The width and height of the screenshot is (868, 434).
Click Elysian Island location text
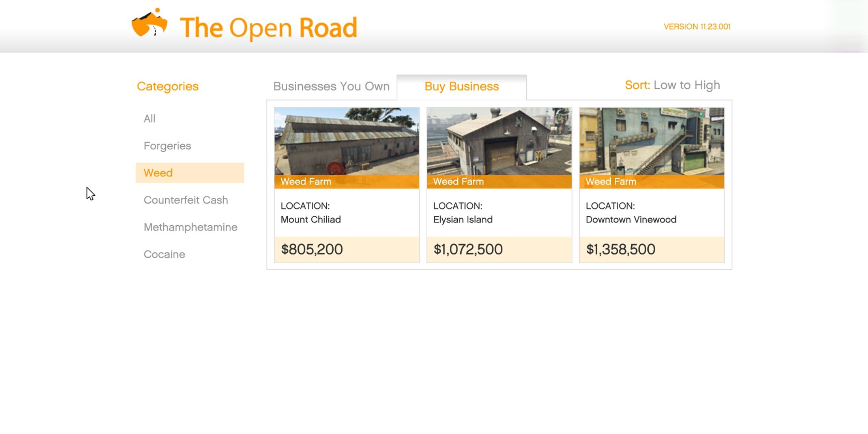pos(463,219)
